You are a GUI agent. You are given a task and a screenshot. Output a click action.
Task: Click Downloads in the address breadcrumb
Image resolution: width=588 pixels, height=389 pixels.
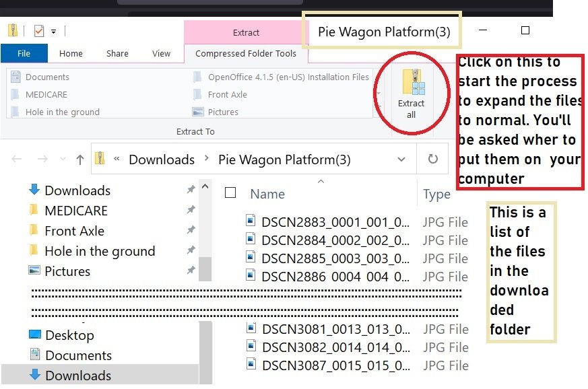(161, 160)
